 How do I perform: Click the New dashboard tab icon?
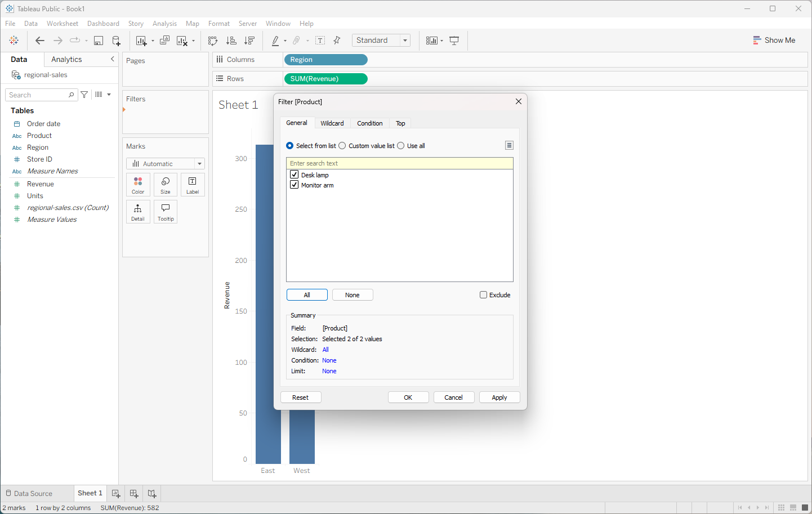pos(134,494)
